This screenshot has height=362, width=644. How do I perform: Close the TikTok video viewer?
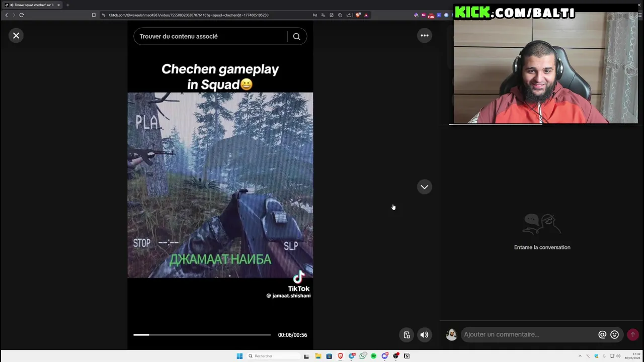pyautogui.click(x=16, y=36)
